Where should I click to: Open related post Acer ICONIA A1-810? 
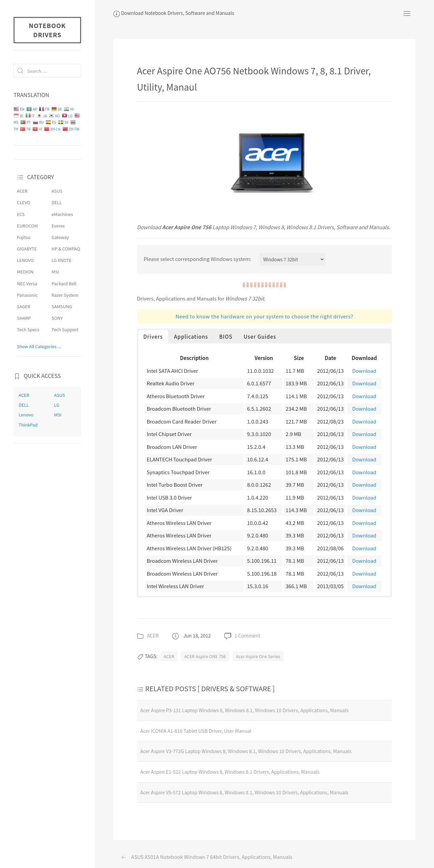click(x=196, y=731)
